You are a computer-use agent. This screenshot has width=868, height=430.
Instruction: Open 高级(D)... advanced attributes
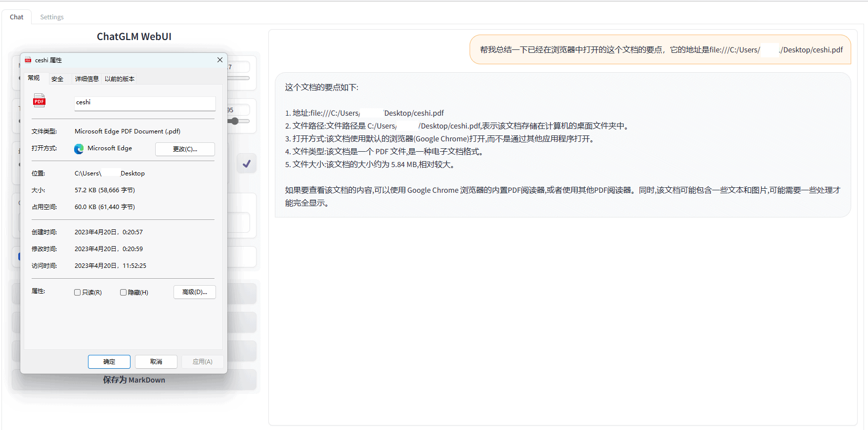click(194, 292)
